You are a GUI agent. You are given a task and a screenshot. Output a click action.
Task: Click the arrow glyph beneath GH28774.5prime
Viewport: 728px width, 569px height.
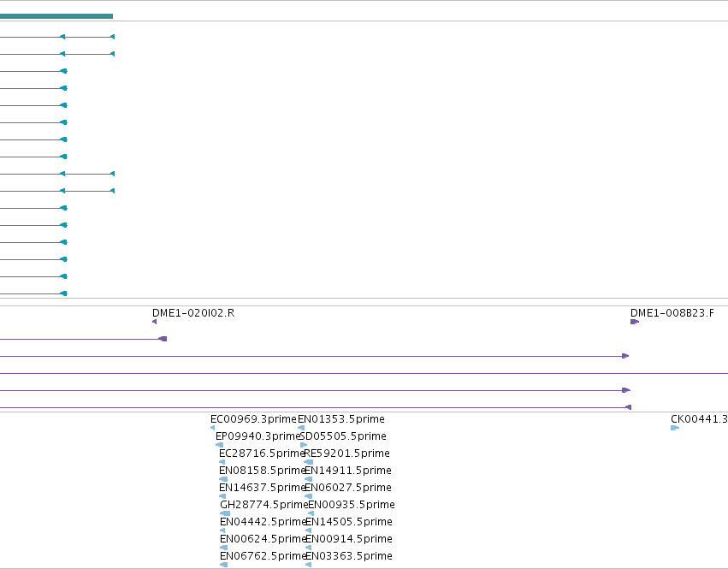pos(225,513)
